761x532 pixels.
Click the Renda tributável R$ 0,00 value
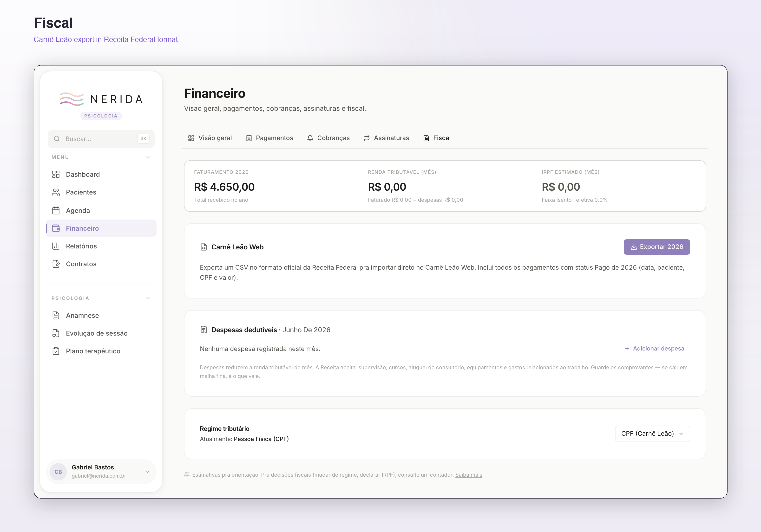(x=387, y=187)
